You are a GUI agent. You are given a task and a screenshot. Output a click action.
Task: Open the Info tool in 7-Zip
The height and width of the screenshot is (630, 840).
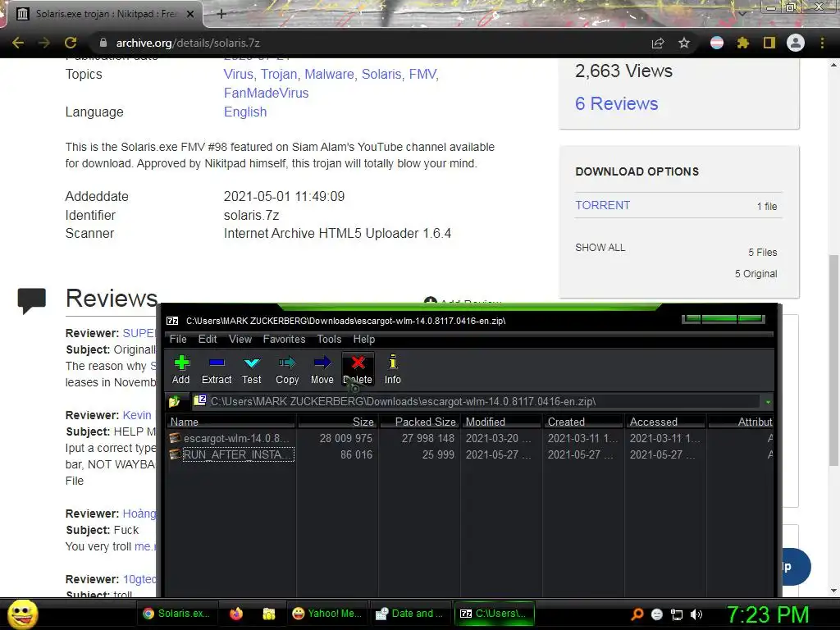[393, 370]
